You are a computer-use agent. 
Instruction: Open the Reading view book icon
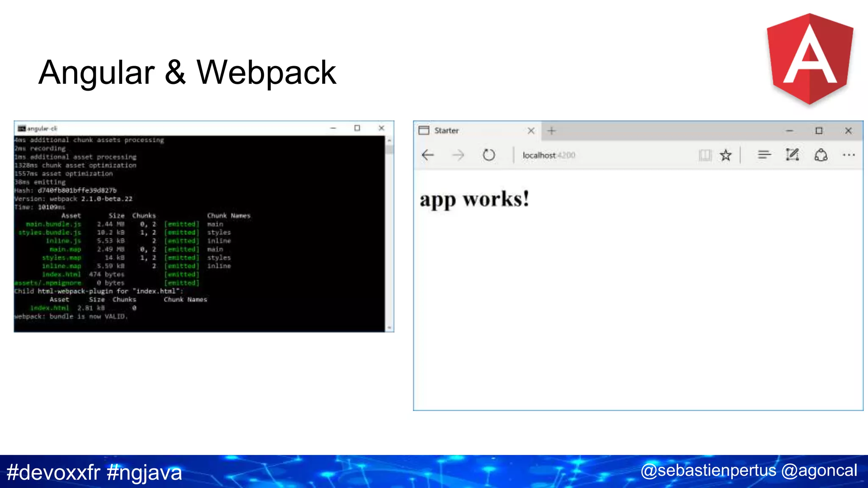coord(705,155)
